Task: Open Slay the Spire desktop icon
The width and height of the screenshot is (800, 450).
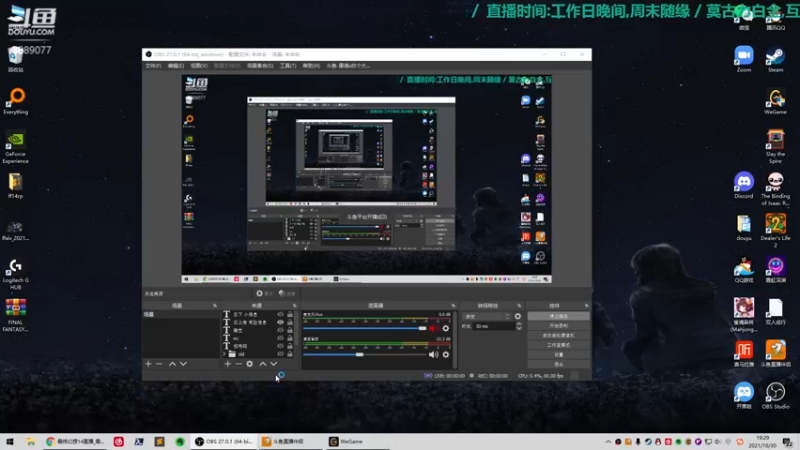Action: (x=776, y=146)
